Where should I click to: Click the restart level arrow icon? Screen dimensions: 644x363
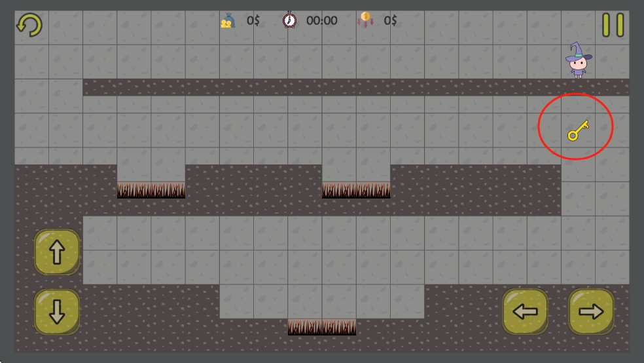(x=29, y=25)
